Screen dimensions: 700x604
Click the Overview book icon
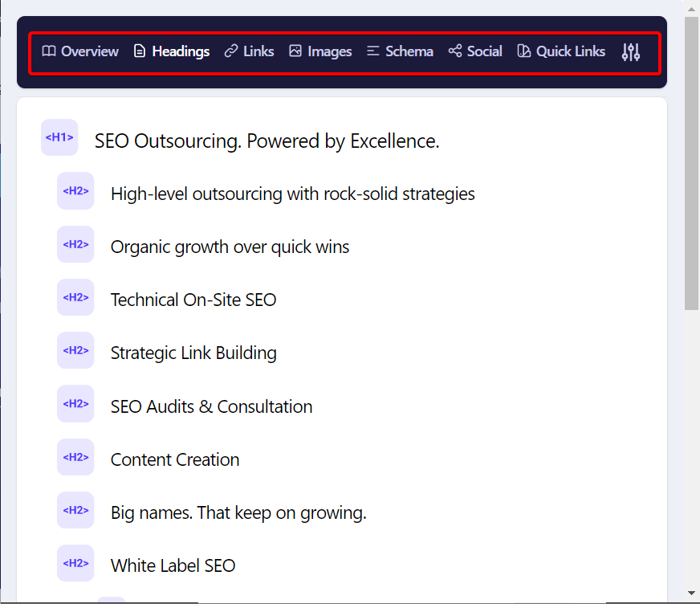(49, 51)
